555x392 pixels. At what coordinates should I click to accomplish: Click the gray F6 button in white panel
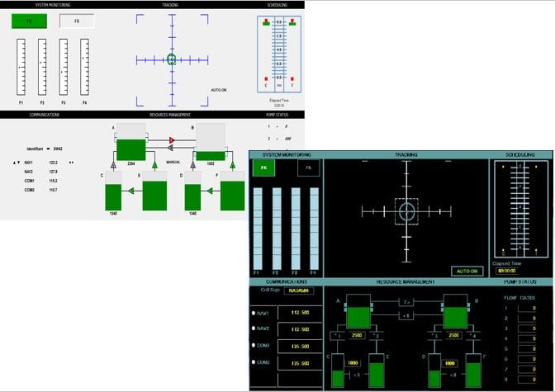[76, 21]
